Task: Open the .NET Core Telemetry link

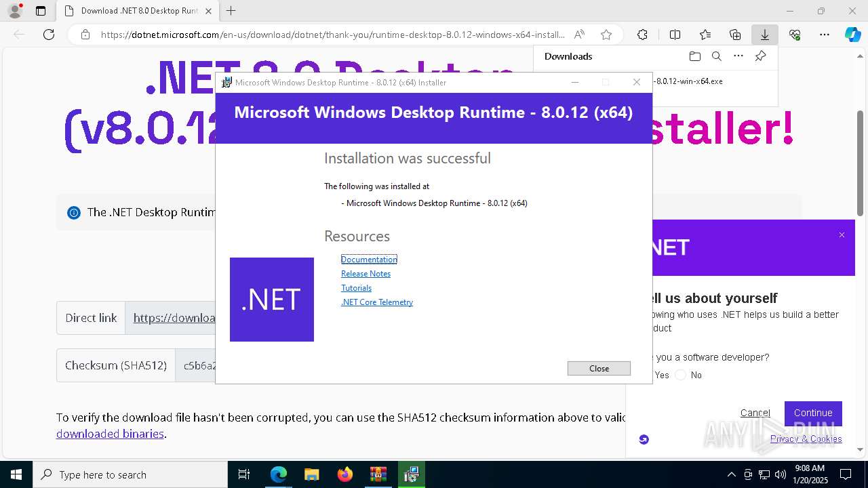Action: coord(377,302)
